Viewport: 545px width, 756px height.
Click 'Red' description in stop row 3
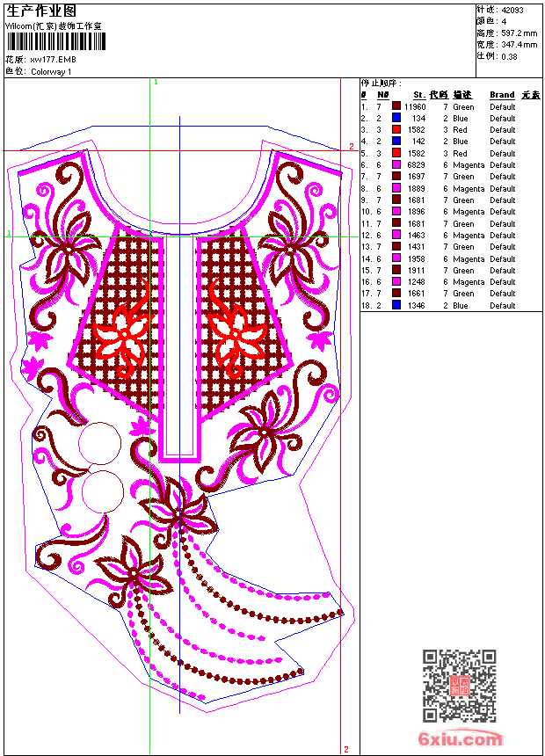(x=460, y=130)
